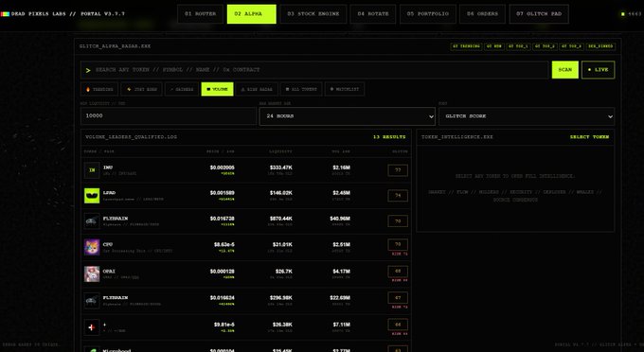Open the 24 HOURS max age dropdown

pos(347,116)
